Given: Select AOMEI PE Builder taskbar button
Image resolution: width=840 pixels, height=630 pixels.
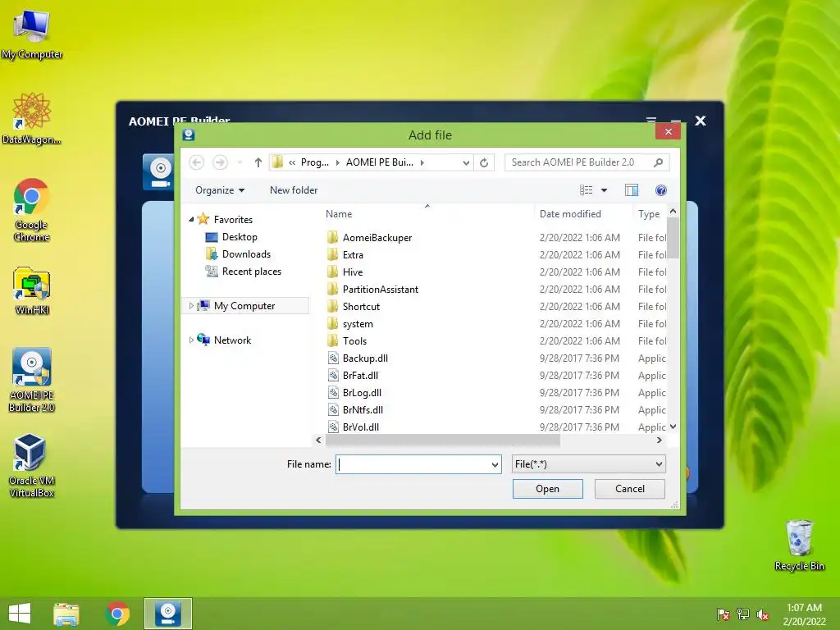Looking at the screenshot, I should (167, 614).
